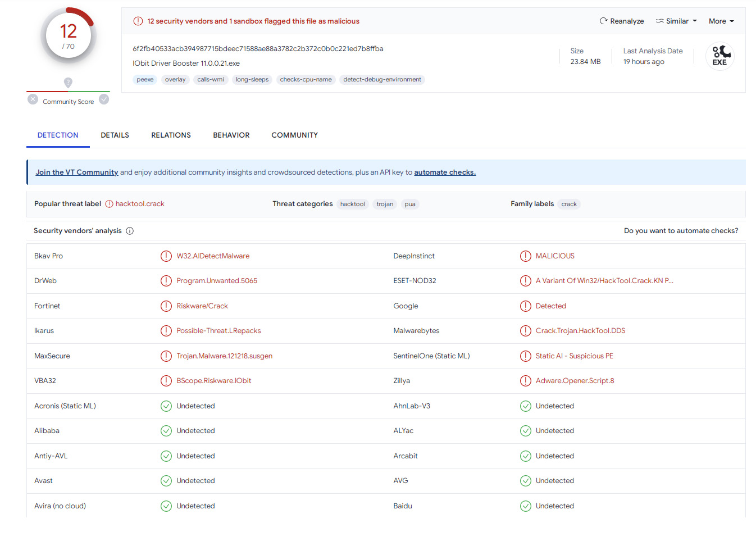Open the COMMUNITY tab
The image size is (756, 546).
(x=295, y=135)
